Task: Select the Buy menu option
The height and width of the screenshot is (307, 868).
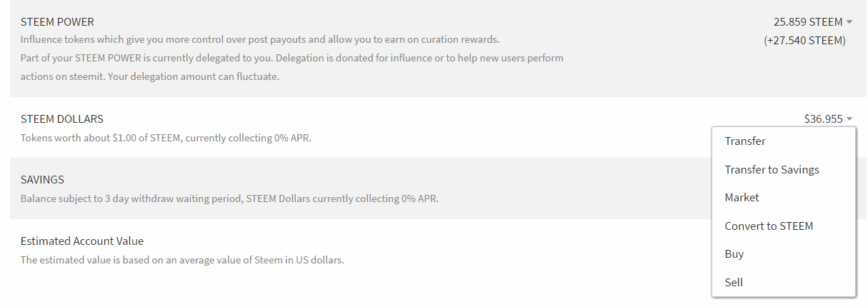Action: (x=734, y=254)
